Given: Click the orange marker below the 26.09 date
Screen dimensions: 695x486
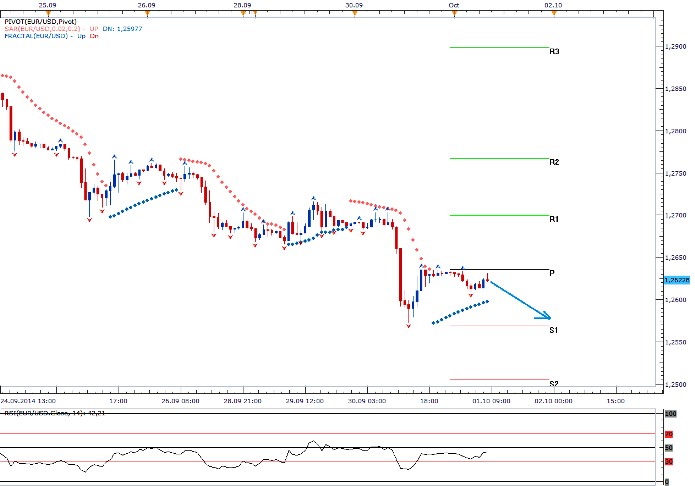Looking at the screenshot, I should (146, 12).
